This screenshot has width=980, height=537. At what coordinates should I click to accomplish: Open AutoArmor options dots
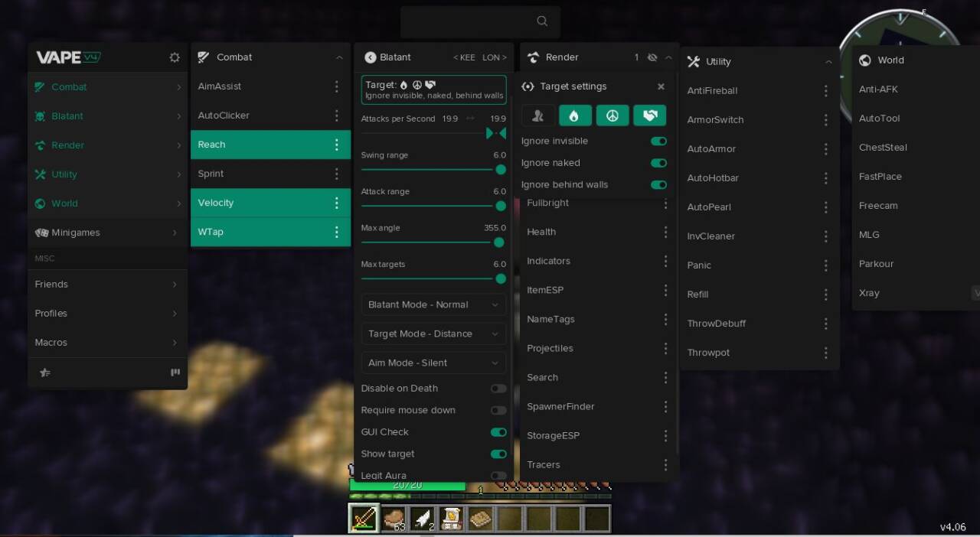click(x=825, y=148)
